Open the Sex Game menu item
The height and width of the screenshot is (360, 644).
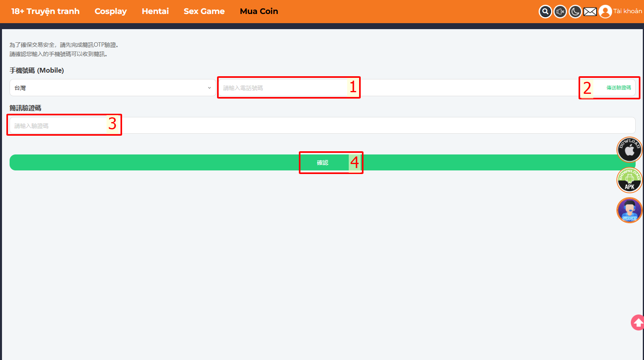coord(204,12)
